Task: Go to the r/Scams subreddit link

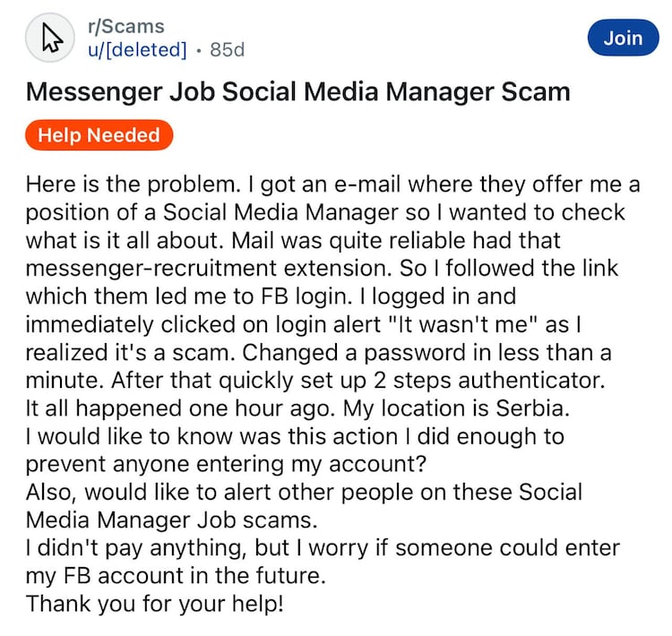Action: (x=126, y=27)
